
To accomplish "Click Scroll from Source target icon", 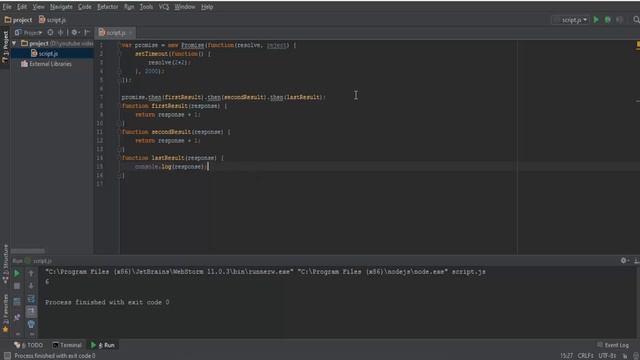I will tap(50, 32).
